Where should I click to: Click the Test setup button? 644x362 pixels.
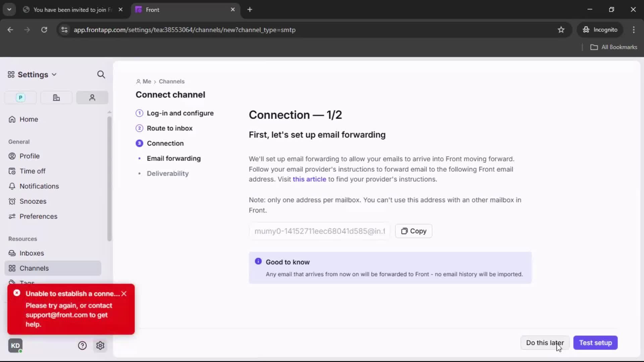pos(596,343)
